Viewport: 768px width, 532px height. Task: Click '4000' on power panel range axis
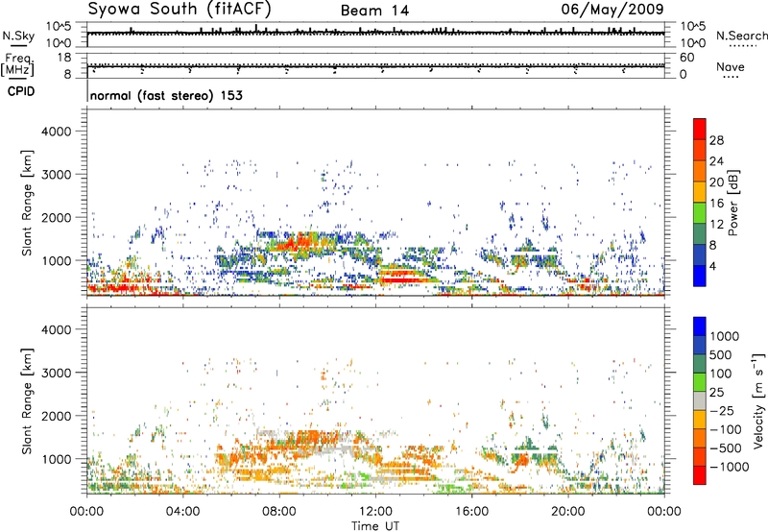click(x=56, y=132)
